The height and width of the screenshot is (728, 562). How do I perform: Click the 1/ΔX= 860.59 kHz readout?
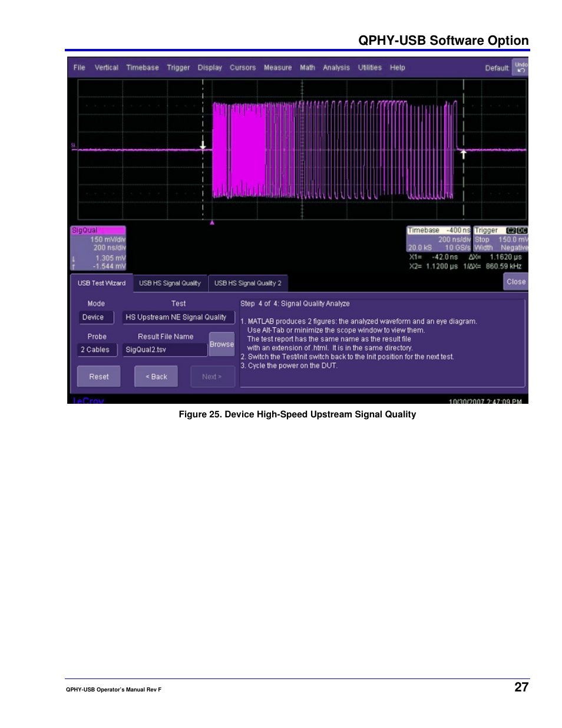pyautogui.click(x=492, y=266)
